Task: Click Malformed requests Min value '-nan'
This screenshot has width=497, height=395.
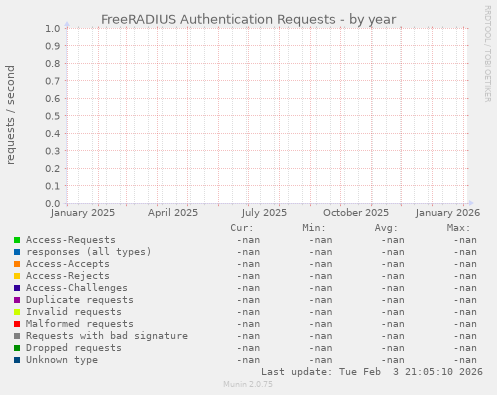Action: click(321, 324)
